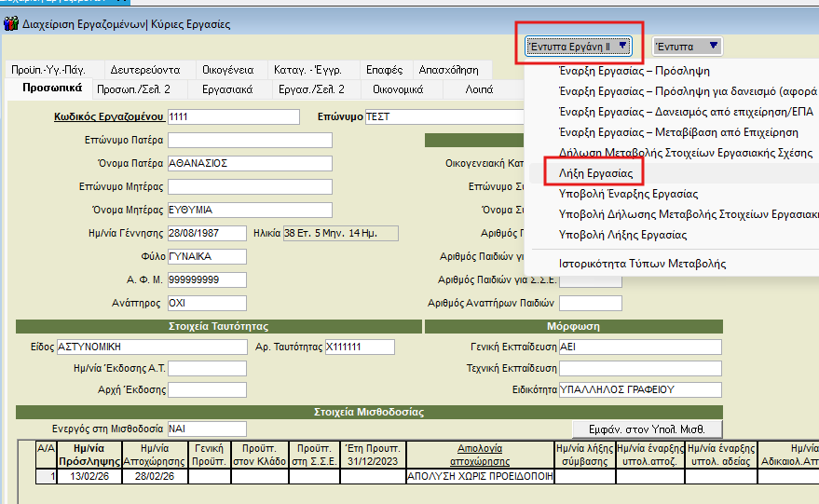This screenshot has height=504, width=819.
Task: Click the Επώνυμο field containing ΤΕΣΤ
Action: [444, 116]
